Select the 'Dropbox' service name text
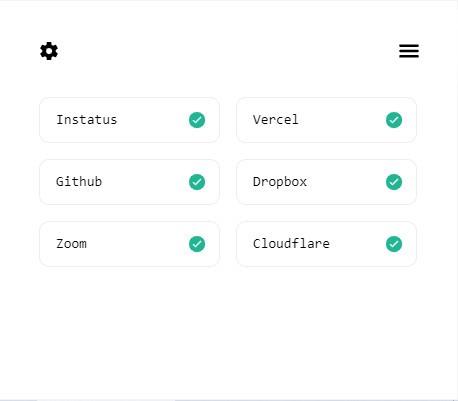This screenshot has height=401, width=458. tap(280, 182)
